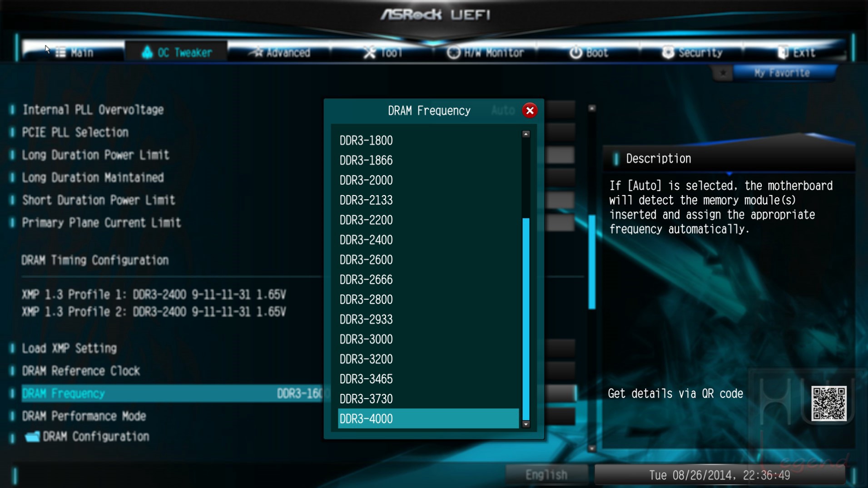Image resolution: width=868 pixels, height=488 pixels.
Task: Click the popup list scroll-down arrow
Action: [526, 424]
